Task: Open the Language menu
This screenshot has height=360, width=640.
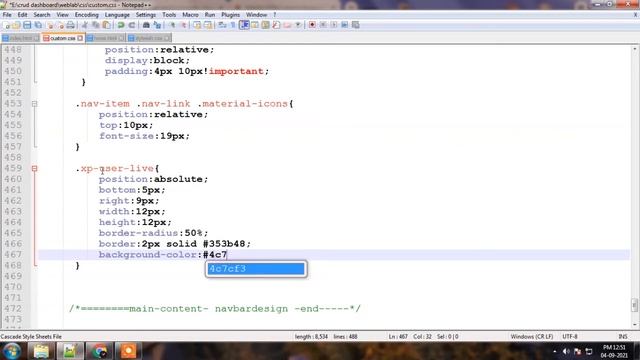Action: pyautogui.click(x=117, y=15)
